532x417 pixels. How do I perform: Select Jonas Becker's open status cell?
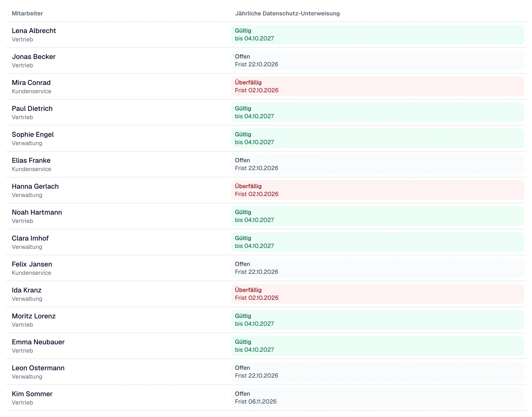[377, 60]
